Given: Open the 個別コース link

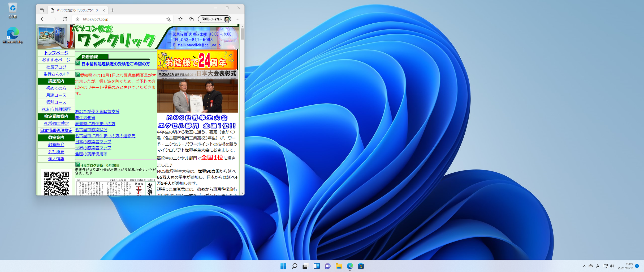Looking at the screenshot, I should pos(56,102).
